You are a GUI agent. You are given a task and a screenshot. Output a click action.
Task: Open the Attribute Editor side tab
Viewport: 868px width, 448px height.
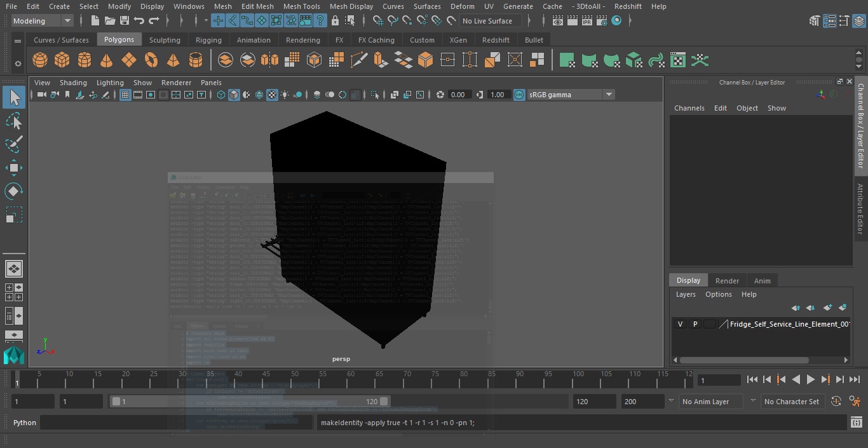point(861,209)
